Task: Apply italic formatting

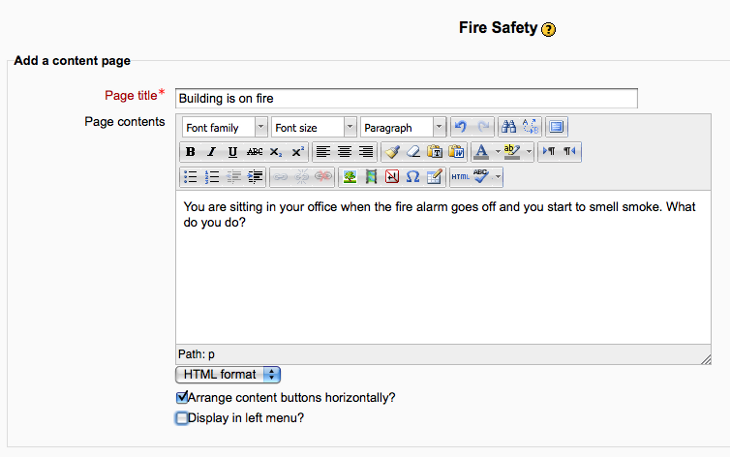Action: point(211,152)
